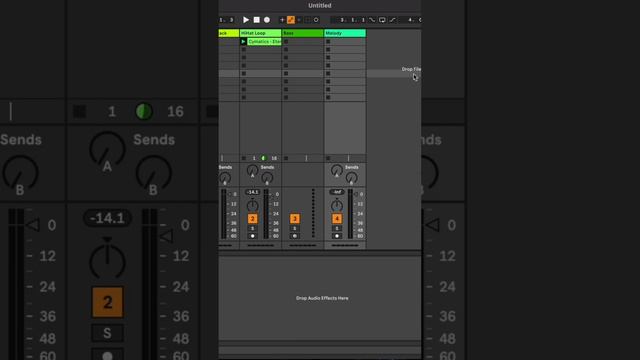The image size is (640, 360).
Task: Click the Melody volume fader handle
Action: (356, 194)
